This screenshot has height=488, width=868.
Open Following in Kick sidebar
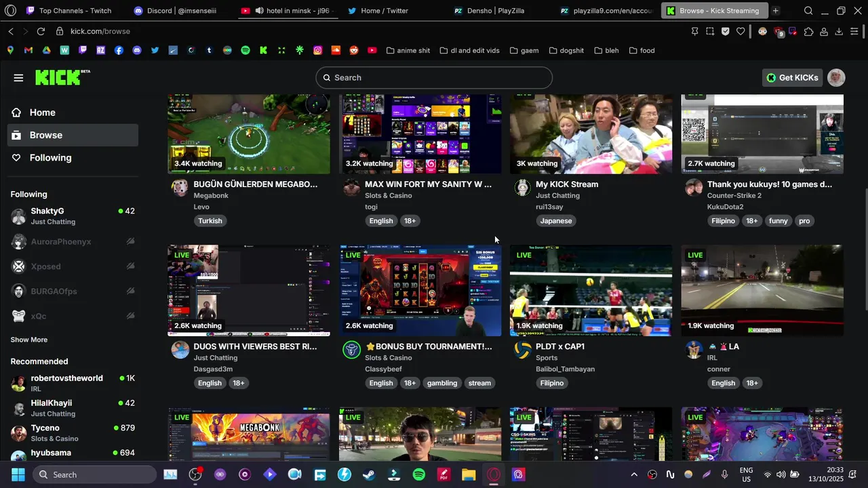(73, 158)
